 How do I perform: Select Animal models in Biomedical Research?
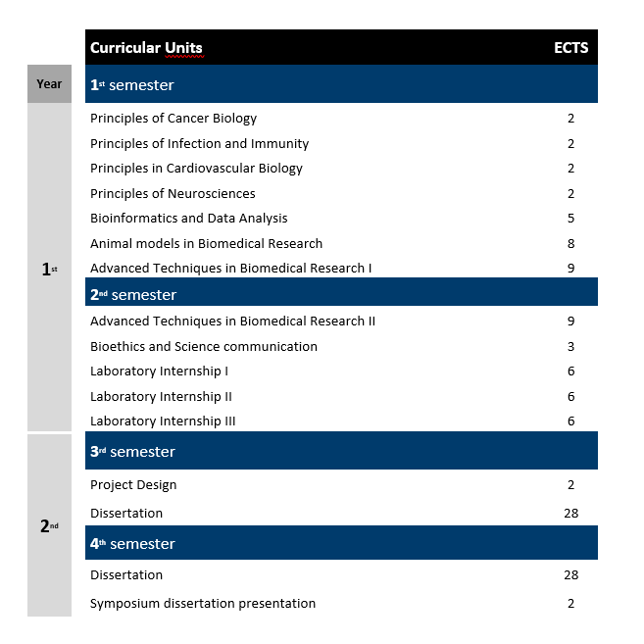coord(206,243)
